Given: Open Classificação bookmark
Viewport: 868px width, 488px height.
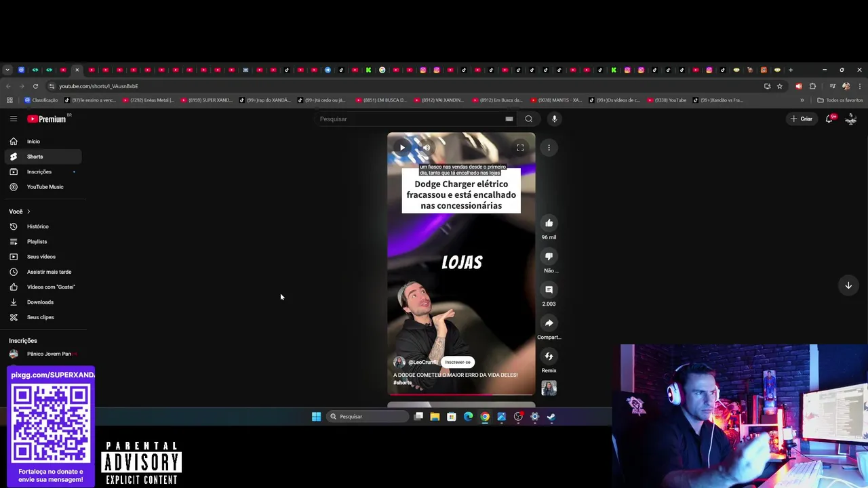Looking at the screenshot, I should pos(41,100).
